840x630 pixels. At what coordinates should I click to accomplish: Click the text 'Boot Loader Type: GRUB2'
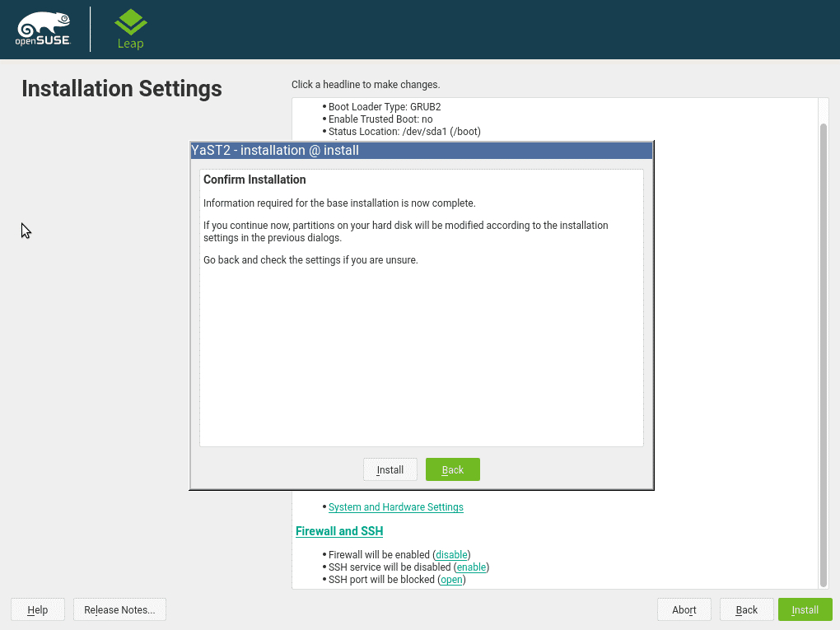(x=385, y=106)
